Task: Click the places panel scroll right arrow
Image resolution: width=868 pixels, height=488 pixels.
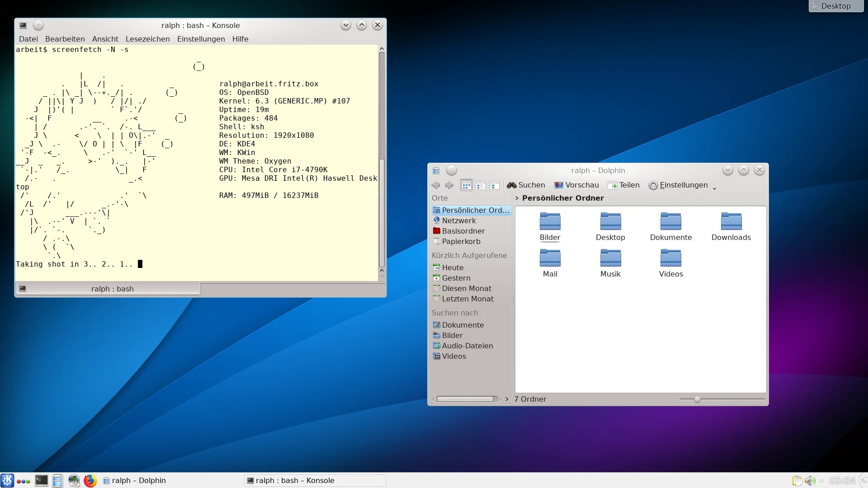Action: point(507,399)
